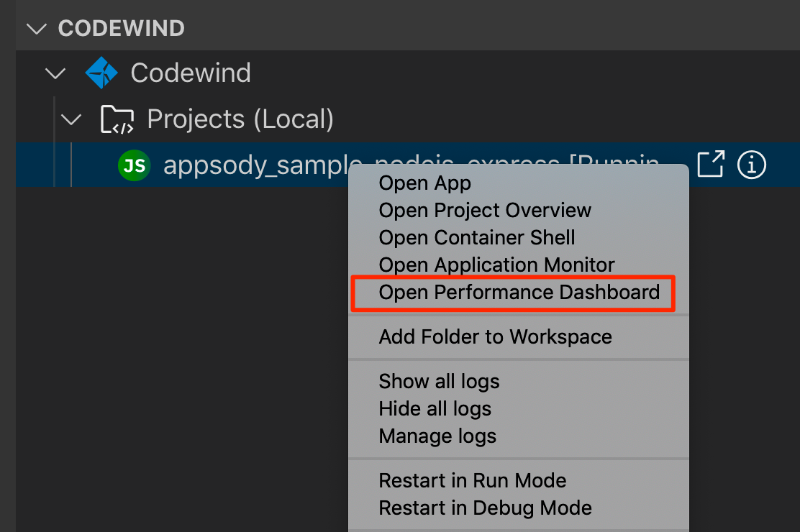
Task: Collapse the Projects (Local) chevron
Action: coord(71,120)
